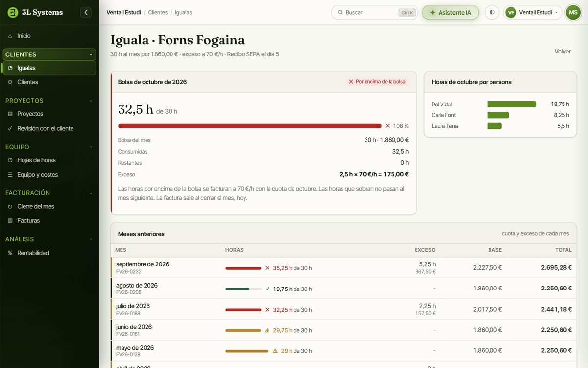Select the agosto de 2026 row

pos(344,289)
